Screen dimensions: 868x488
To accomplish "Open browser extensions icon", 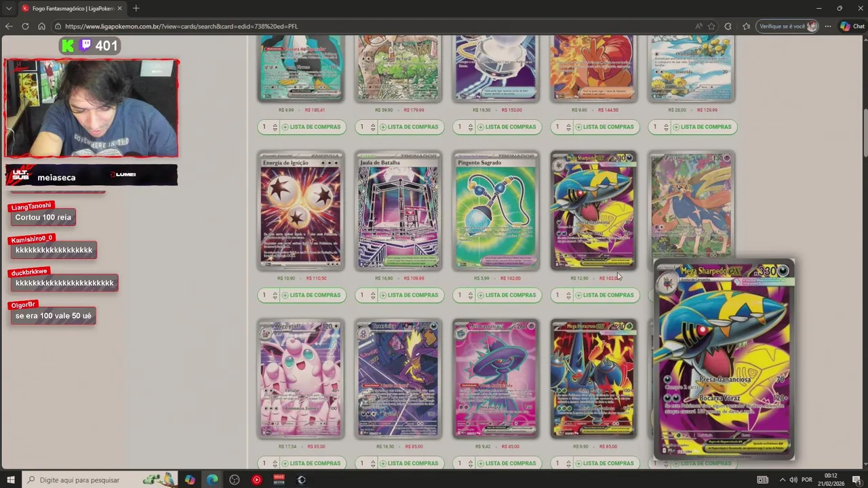I will point(728,26).
